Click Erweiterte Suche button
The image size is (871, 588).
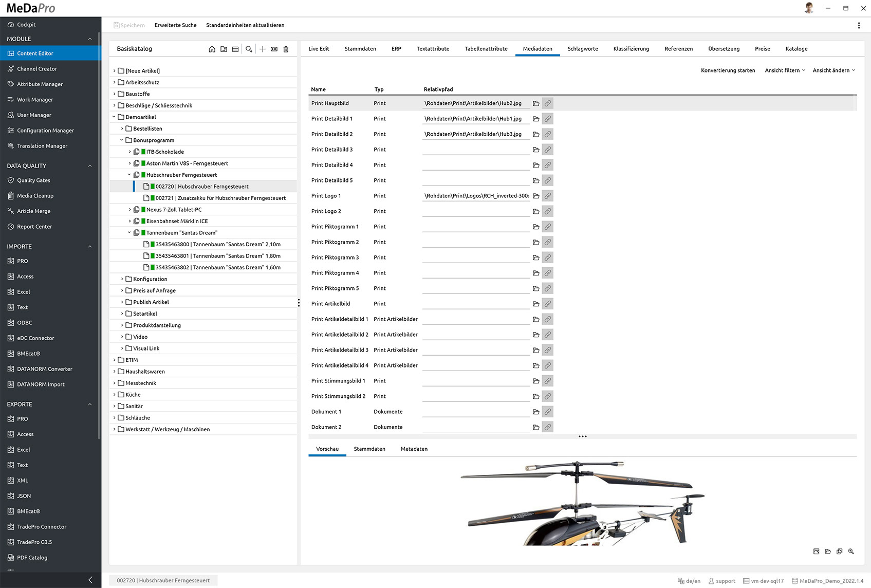175,25
